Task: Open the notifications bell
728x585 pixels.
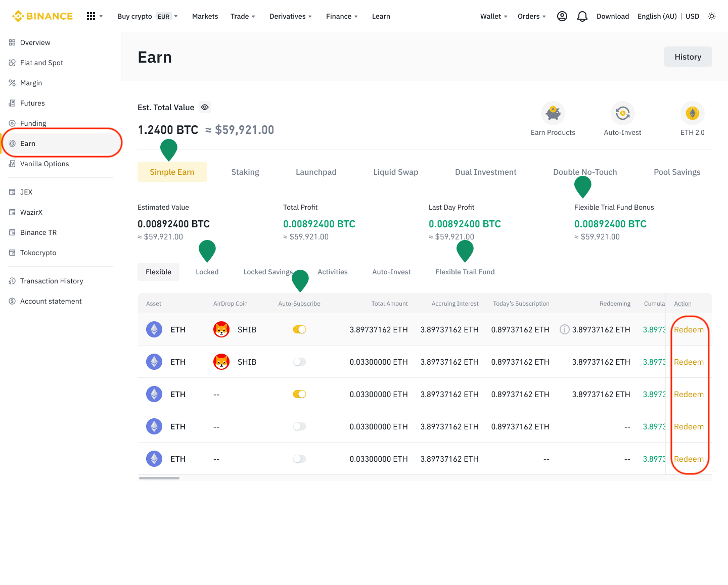Action: (x=582, y=16)
